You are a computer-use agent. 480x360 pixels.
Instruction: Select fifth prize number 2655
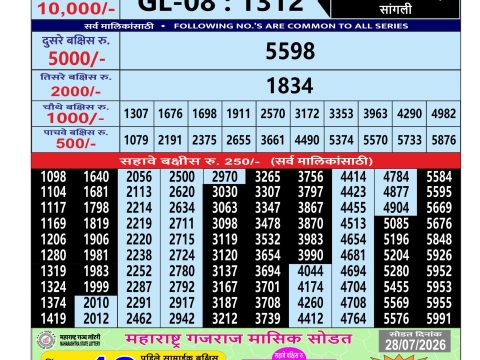pos(238,140)
